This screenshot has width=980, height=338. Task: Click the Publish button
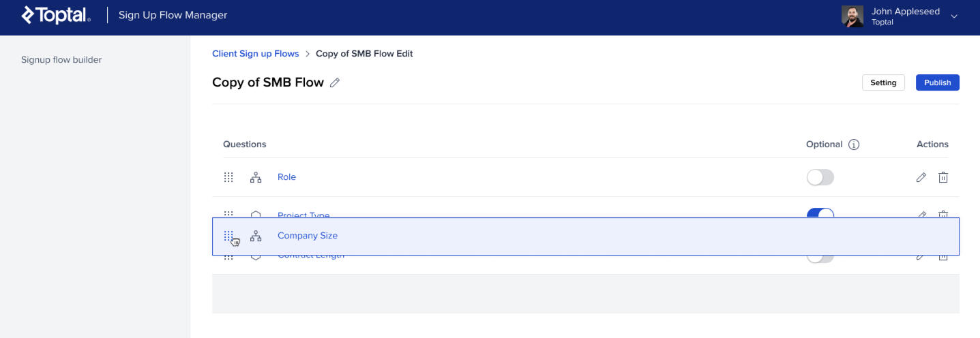(x=937, y=82)
